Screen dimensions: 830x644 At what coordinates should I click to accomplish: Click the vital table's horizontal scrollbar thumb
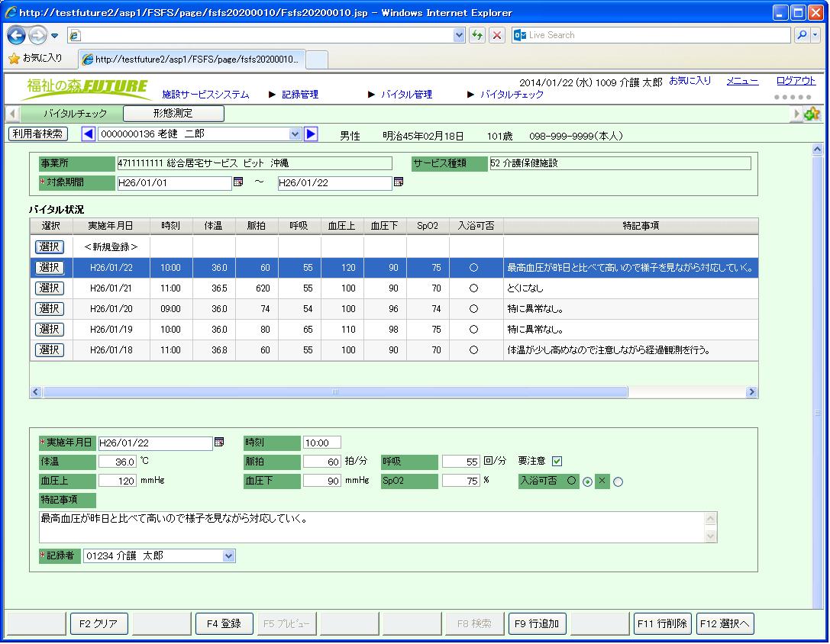(x=335, y=392)
